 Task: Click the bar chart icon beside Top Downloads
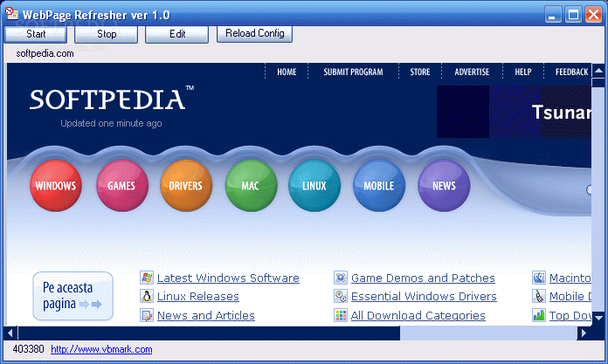539,315
